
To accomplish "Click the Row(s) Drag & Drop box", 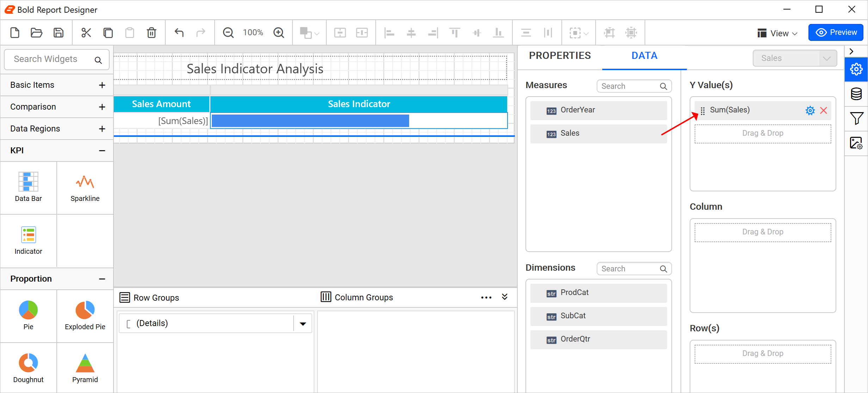I will coord(763,354).
